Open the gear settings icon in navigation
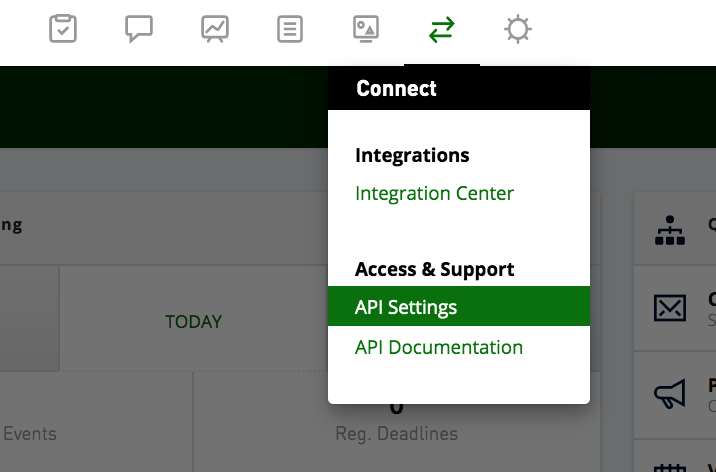Image resolution: width=716 pixels, height=472 pixels. click(x=517, y=30)
